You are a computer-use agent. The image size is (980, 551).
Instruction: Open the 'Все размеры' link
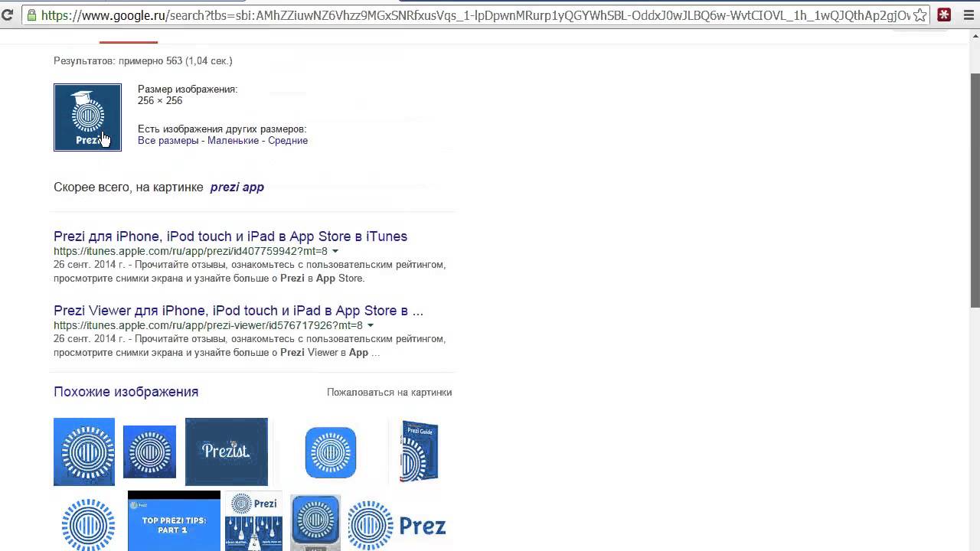click(168, 141)
